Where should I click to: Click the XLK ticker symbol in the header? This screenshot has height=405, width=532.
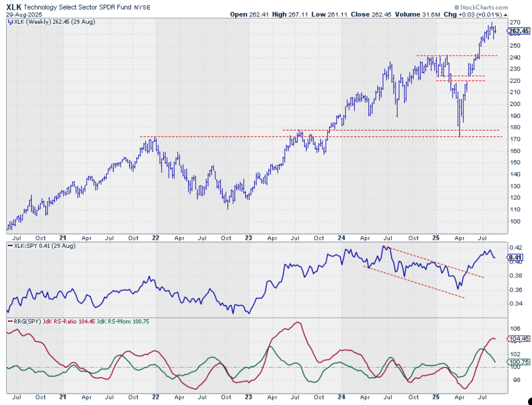[x=14, y=6]
